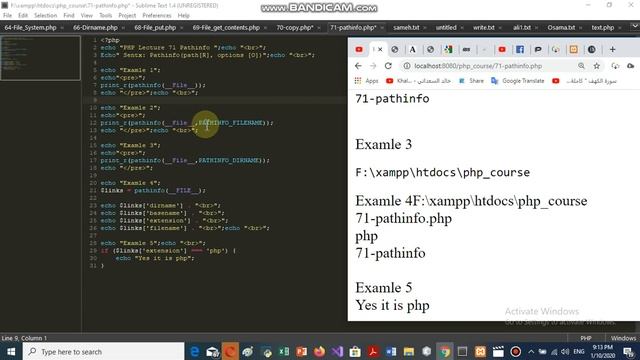Go back in the Chrome browser
640x360 pixels.
[358, 66]
